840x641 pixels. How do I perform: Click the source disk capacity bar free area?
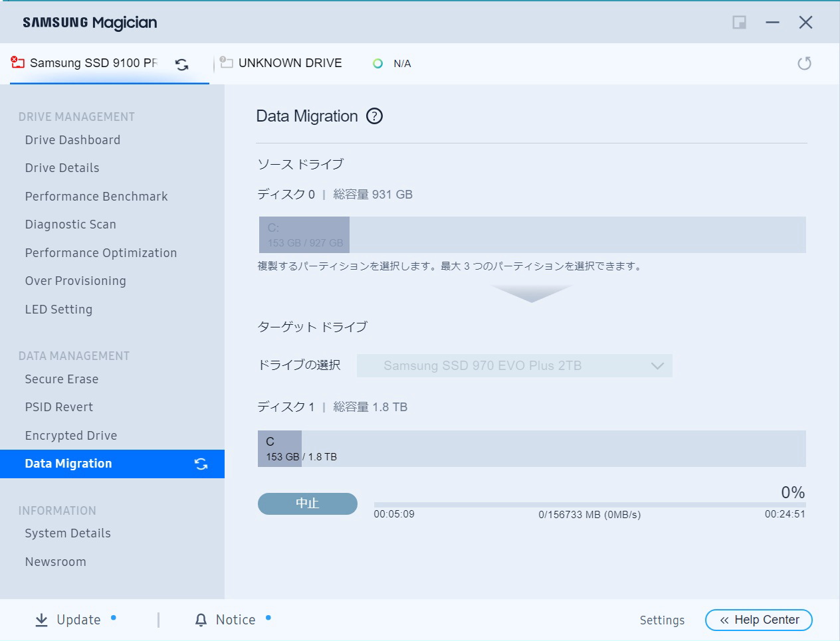[577, 234]
